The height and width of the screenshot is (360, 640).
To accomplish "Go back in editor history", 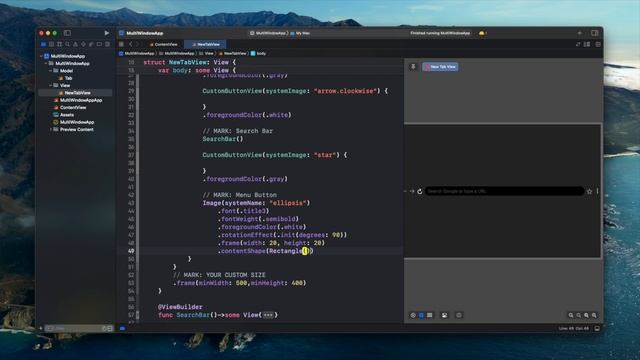I will pyautogui.click(x=131, y=44).
